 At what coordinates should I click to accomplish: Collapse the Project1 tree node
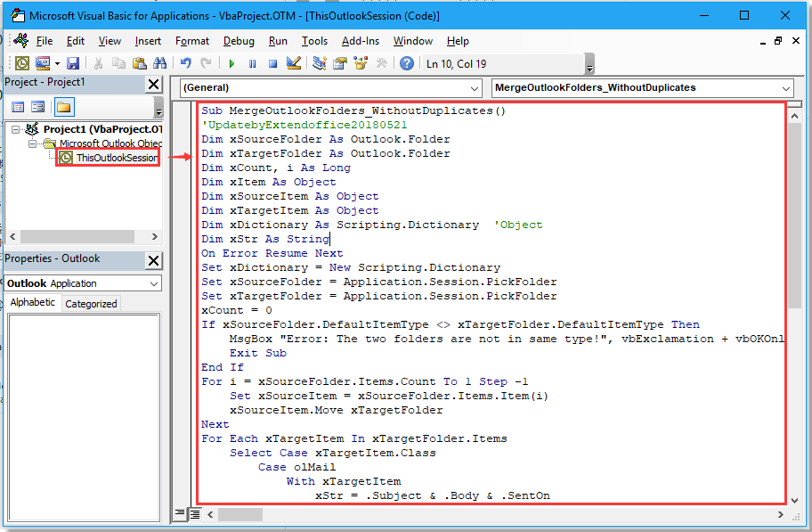click(17, 129)
